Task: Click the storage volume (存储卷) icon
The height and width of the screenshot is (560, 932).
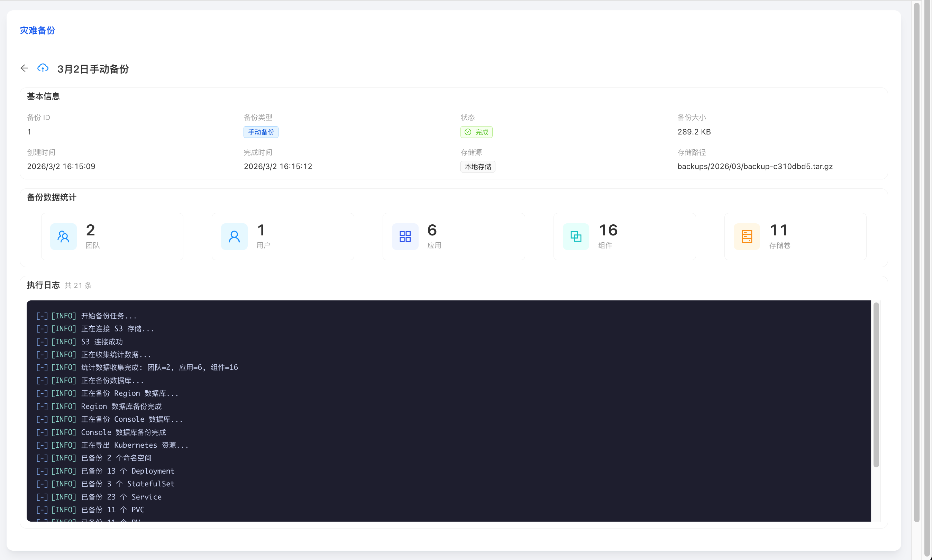Action: pos(747,236)
